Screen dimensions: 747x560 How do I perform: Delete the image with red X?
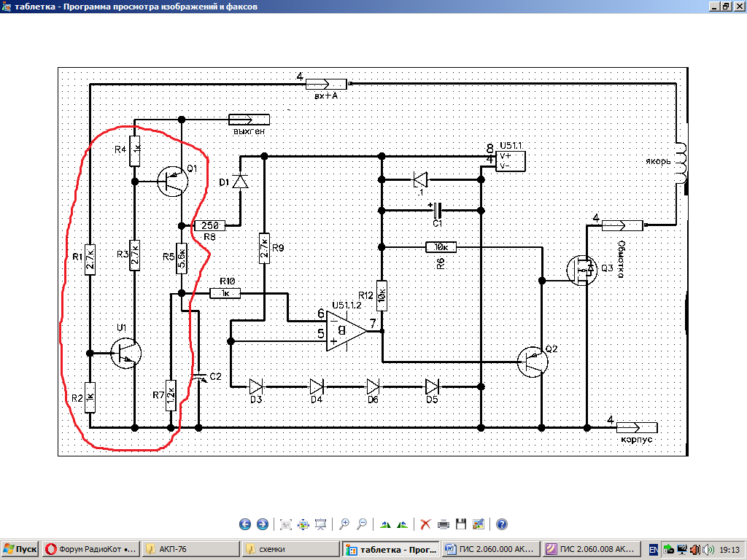425,524
